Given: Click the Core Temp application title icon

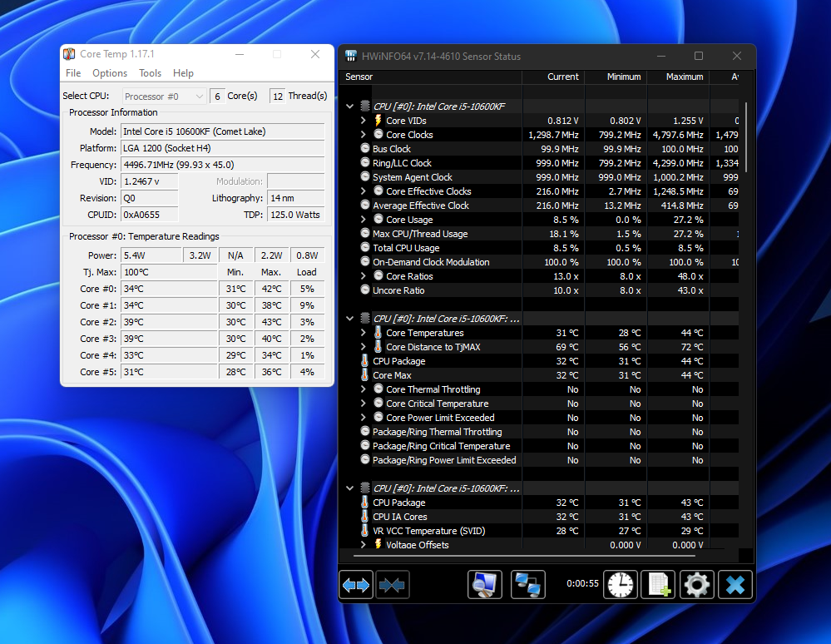Looking at the screenshot, I should [69, 54].
